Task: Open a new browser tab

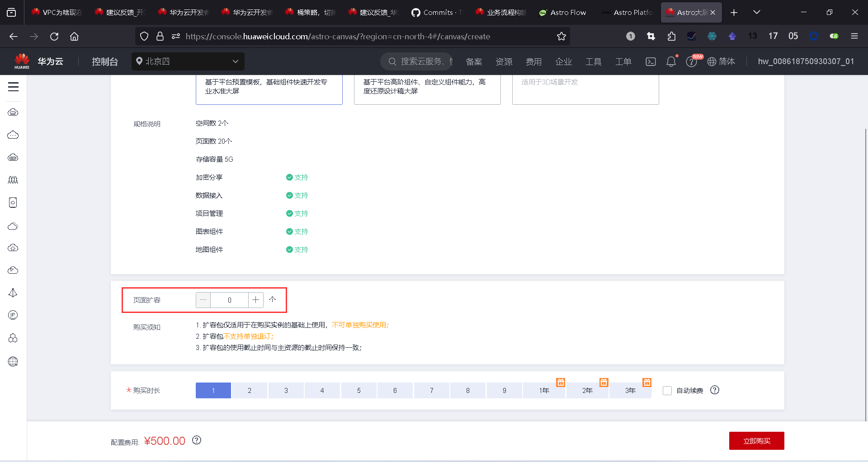Action: coord(734,13)
